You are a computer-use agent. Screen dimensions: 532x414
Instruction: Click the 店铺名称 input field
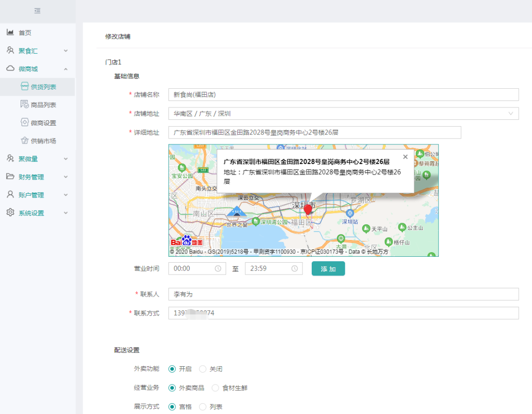coord(343,95)
